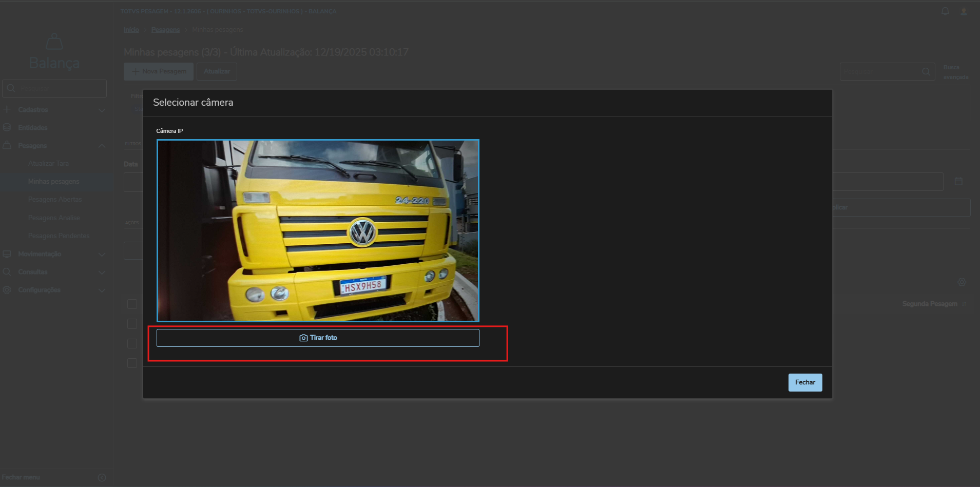Expand the Movimentação menu chevron

click(x=102, y=254)
